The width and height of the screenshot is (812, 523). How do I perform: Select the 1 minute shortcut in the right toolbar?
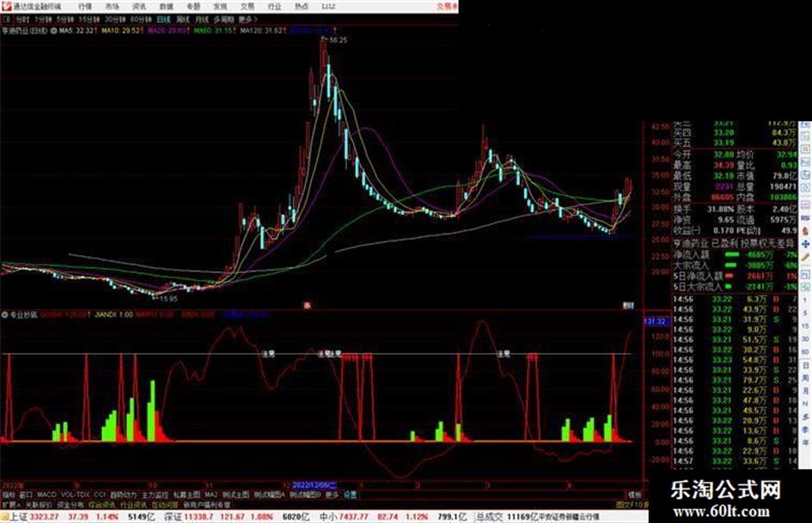point(805,301)
